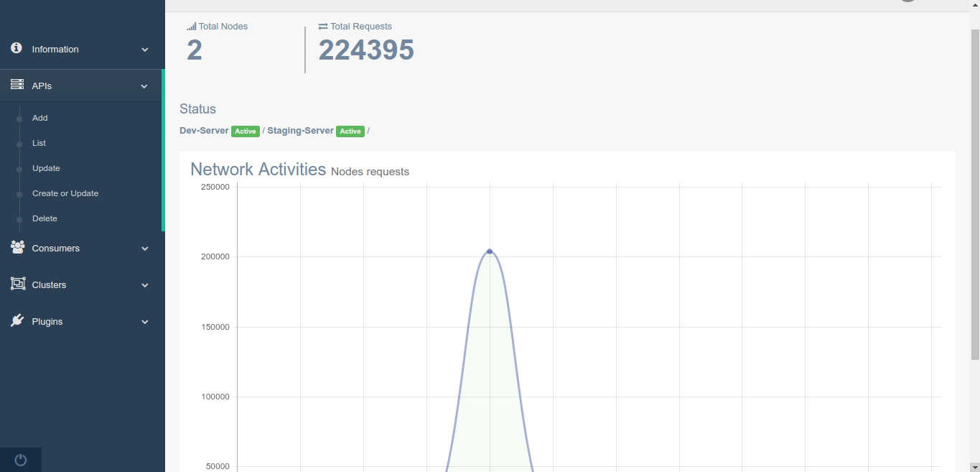Click the Clusters group icon
Screen dimensions: 980x472
[18, 284]
